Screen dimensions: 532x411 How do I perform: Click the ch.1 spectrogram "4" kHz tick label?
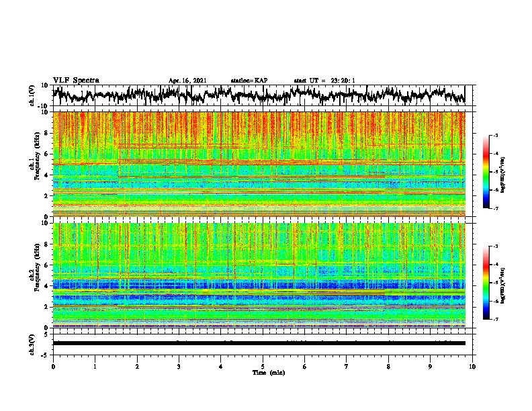[46, 175]
